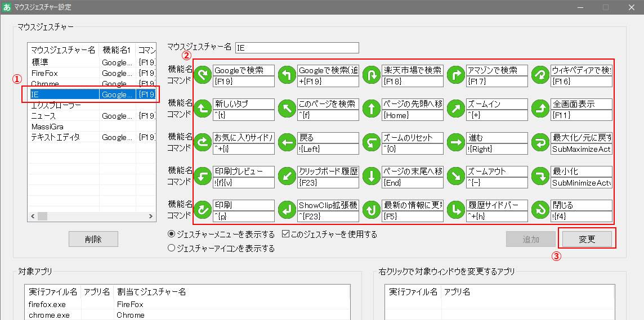Select the ニュース gesture row
Image resolution: width=644 pixels, height=320 pixels.
(92, 116)
